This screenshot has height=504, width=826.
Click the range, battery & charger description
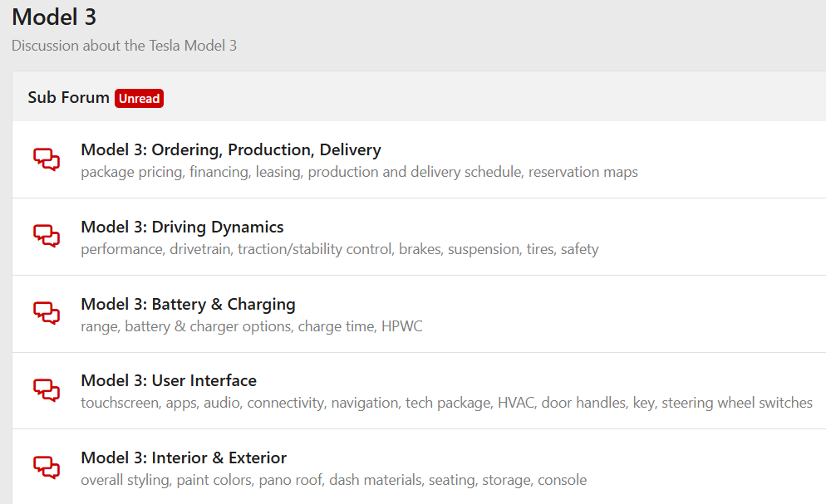[x=251, y=326]
